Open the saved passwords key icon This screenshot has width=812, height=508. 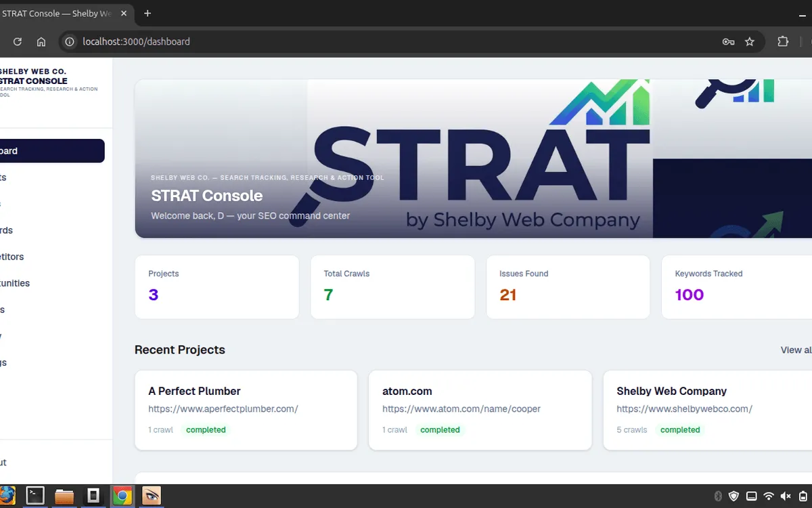point(728,41)
